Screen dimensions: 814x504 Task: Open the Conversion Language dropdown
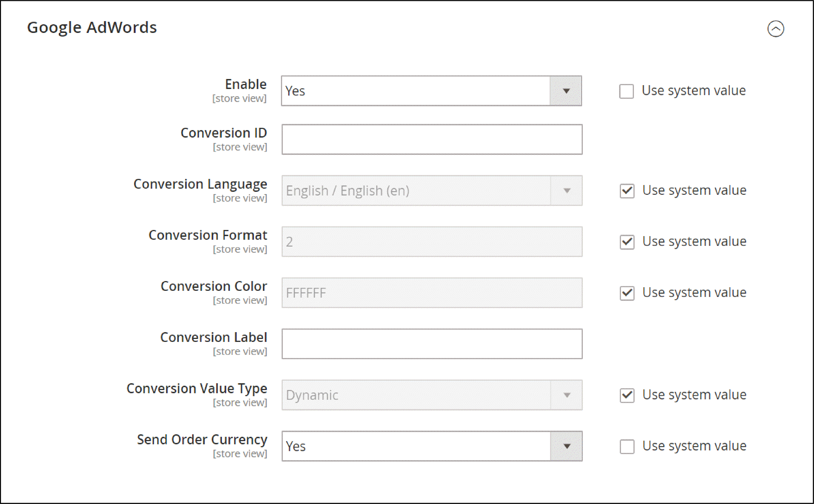click(432, 191)
